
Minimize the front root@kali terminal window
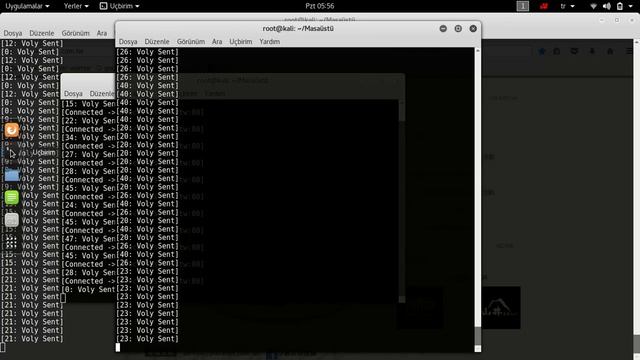443,29
